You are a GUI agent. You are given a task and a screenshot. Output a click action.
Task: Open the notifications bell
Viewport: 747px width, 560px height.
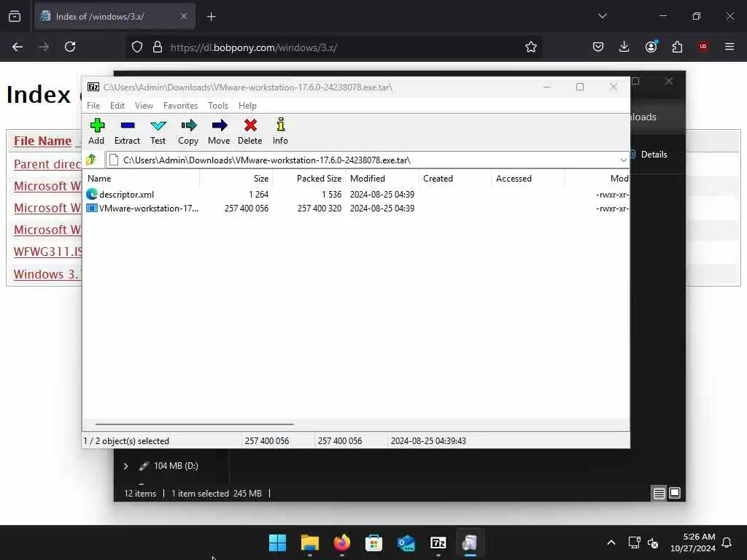click(727, 542)
